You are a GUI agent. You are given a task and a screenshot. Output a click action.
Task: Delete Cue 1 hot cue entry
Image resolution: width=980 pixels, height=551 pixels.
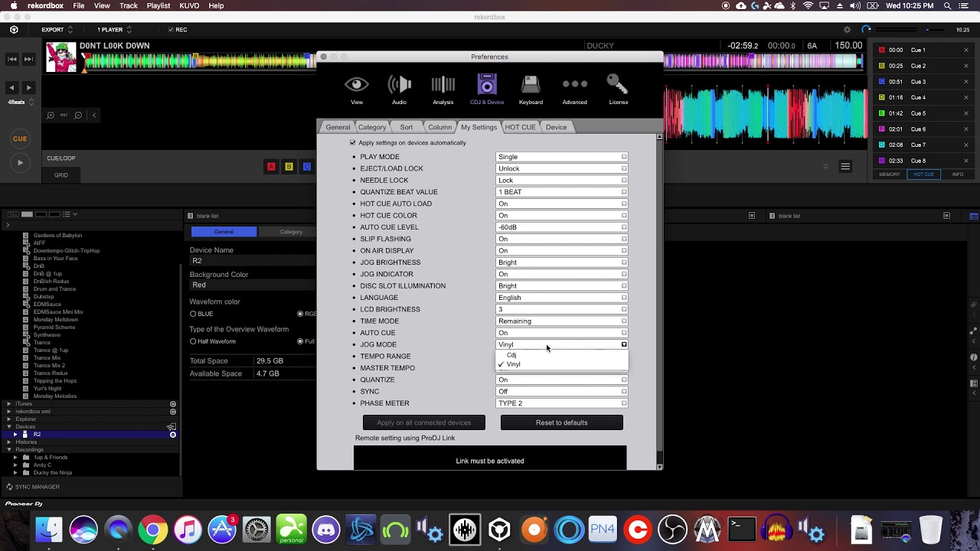pyautogui.click(x=966, y=50)
